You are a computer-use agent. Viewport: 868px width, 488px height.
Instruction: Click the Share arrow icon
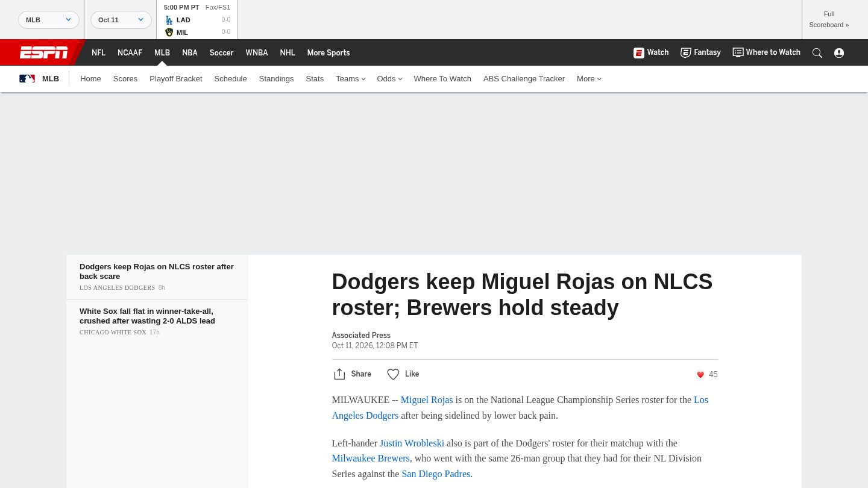pos(339,374)
